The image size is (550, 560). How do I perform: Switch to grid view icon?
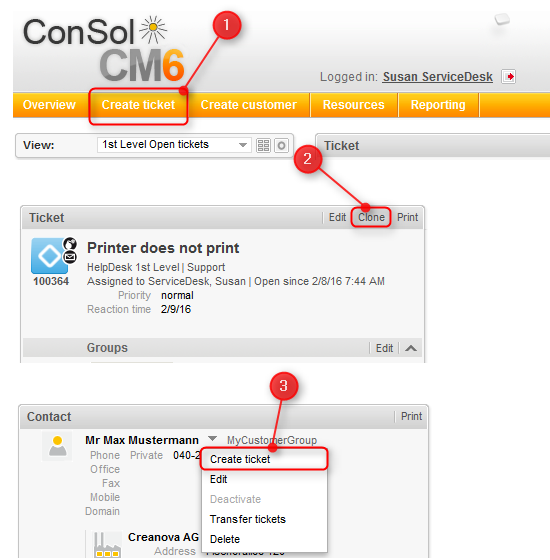click(x=263, y=145)
